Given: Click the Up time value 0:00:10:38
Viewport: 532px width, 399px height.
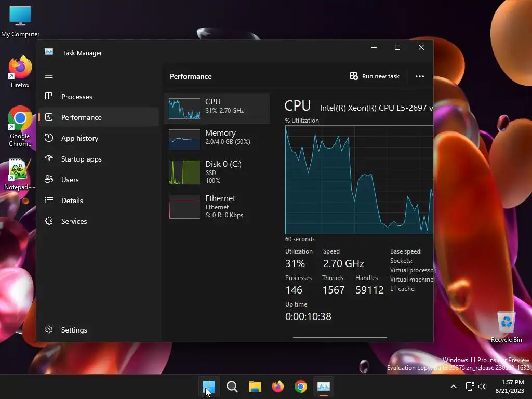Looking at the screenshot, I should 308,316.
